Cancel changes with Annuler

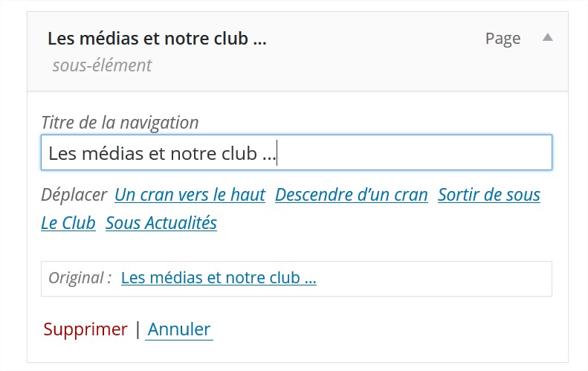pyautogui.click(x=179, y=329)
